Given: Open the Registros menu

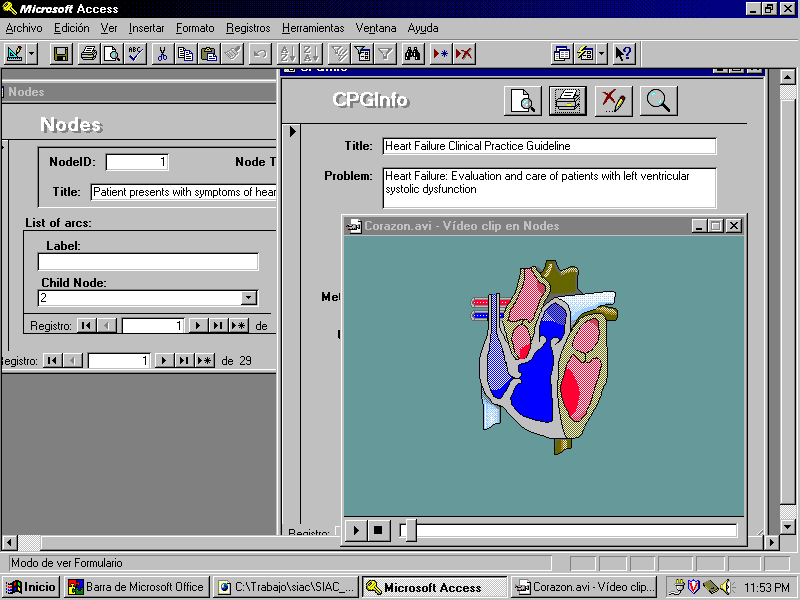Looking at the screenshot, I should tap(248, 28).
